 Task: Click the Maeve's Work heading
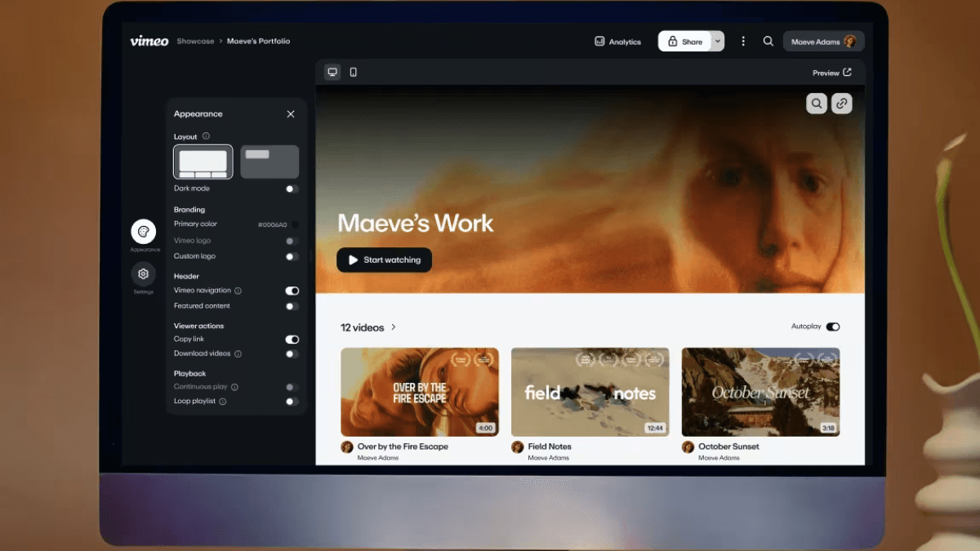[x=416, y=223]
